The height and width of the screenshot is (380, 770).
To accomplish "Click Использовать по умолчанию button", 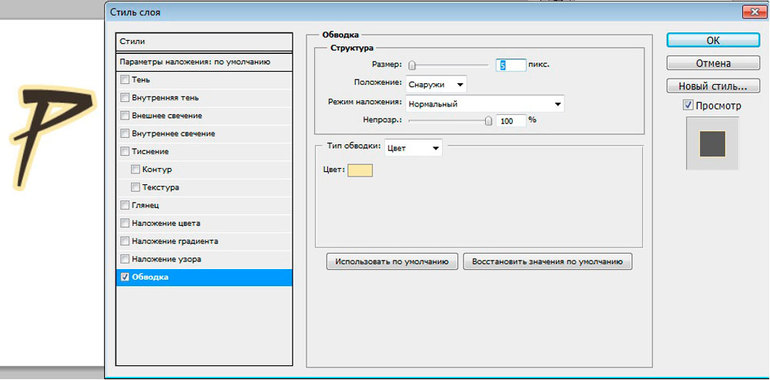I will 392,262.
